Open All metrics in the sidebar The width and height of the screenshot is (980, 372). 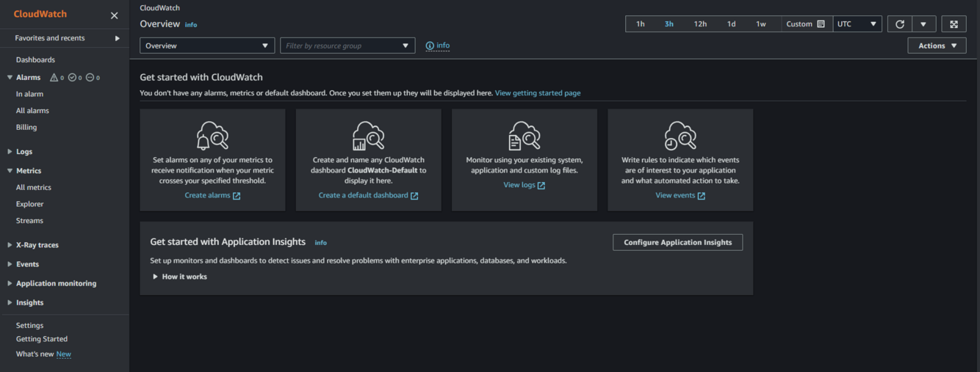[x=34, y=188]
